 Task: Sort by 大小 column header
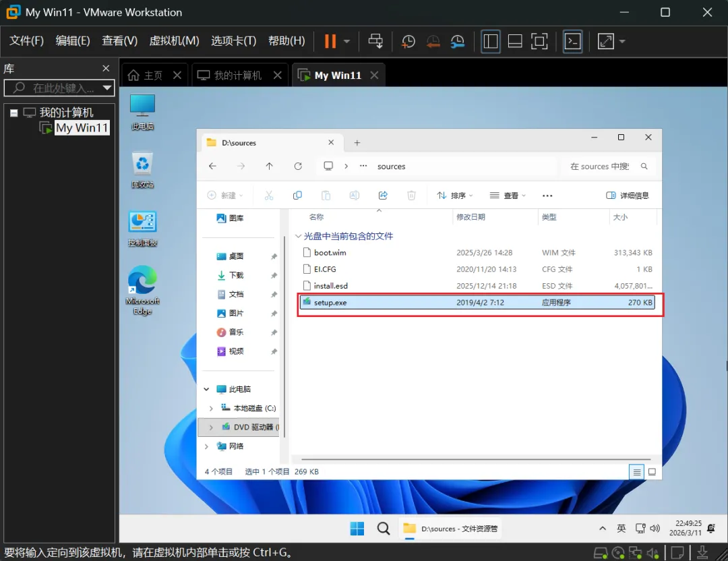(x=620, y=217)
